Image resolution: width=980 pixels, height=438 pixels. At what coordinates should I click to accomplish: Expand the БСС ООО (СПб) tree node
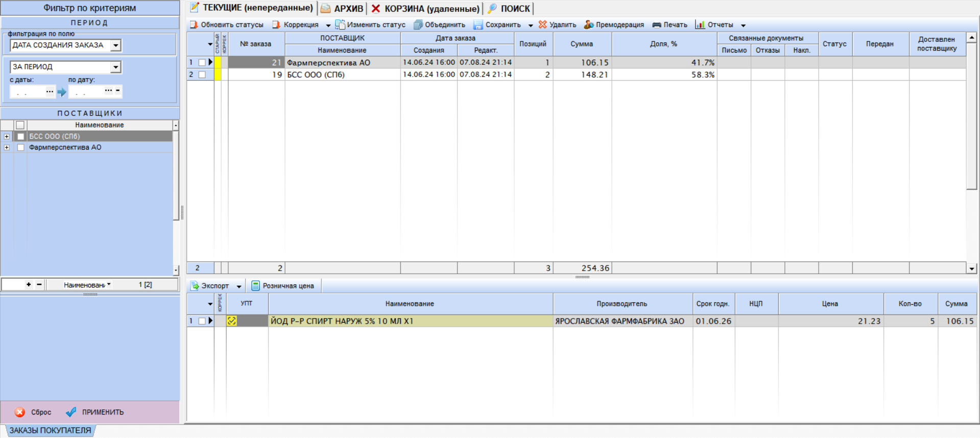[x=7, y=136]
